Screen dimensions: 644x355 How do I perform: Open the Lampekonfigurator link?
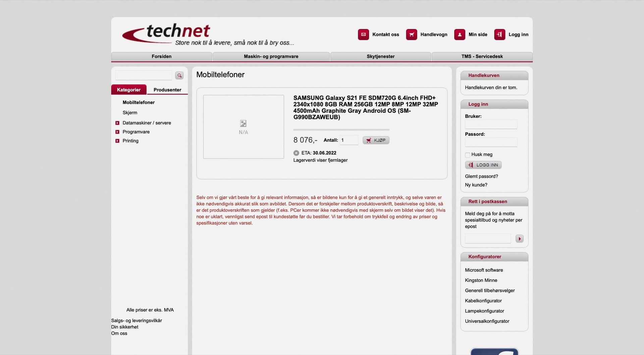tap(484, 311)
